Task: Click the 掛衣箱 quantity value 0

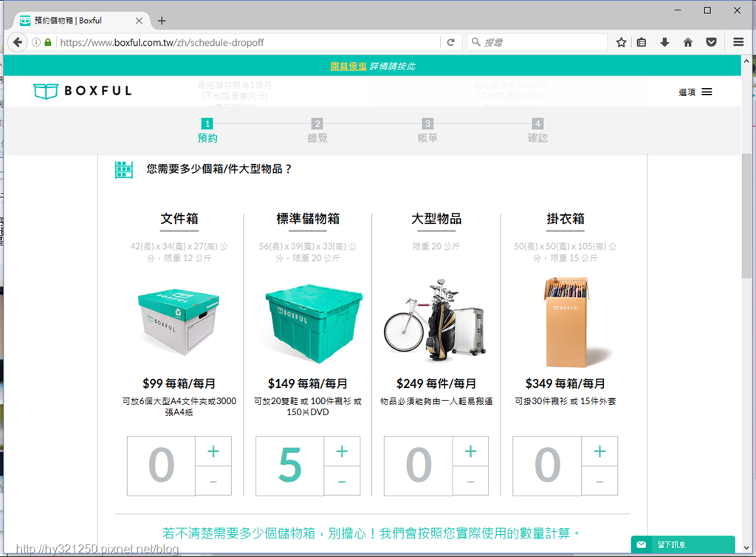Action: pyautogui.click(x=547, y=465)
